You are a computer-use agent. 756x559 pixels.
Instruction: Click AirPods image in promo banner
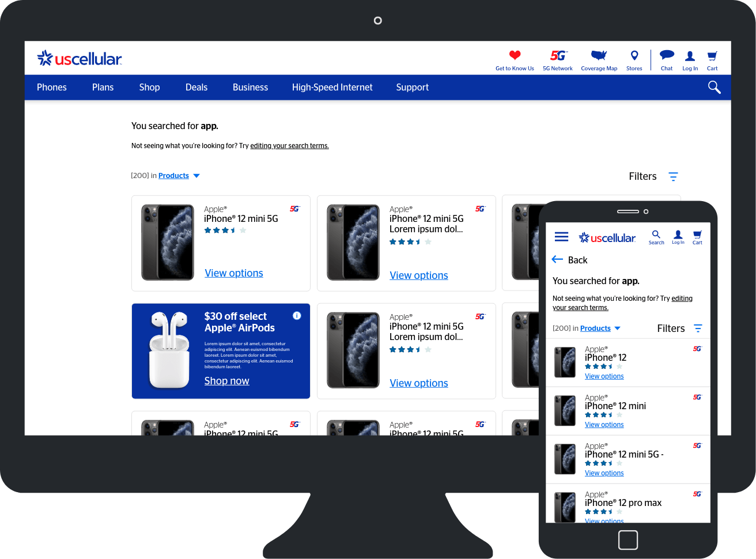click(x=169, y=350)
